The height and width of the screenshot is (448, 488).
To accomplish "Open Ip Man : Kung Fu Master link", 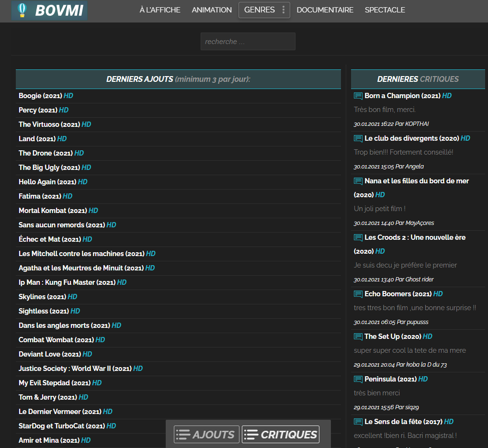I will click(x=72, y=282).
